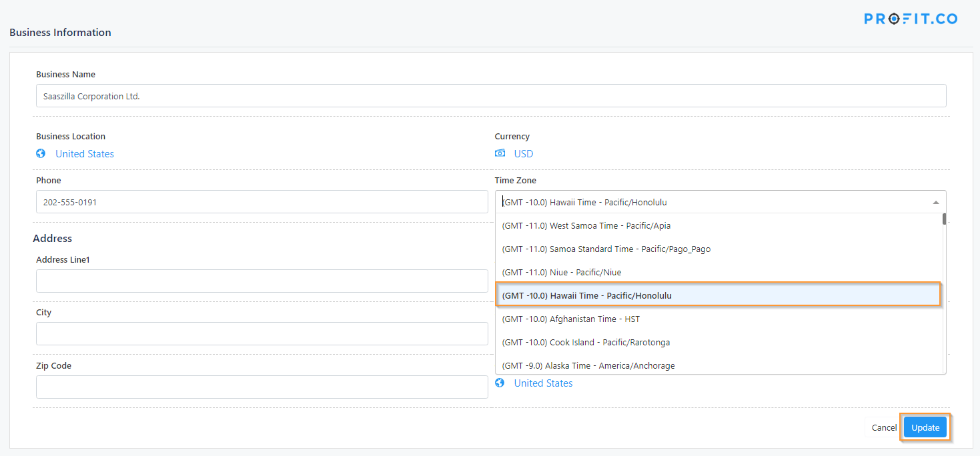The image size is (980, 456).
Task: Choose Afghanistan Time - HST option
Action: click(570, 319)
